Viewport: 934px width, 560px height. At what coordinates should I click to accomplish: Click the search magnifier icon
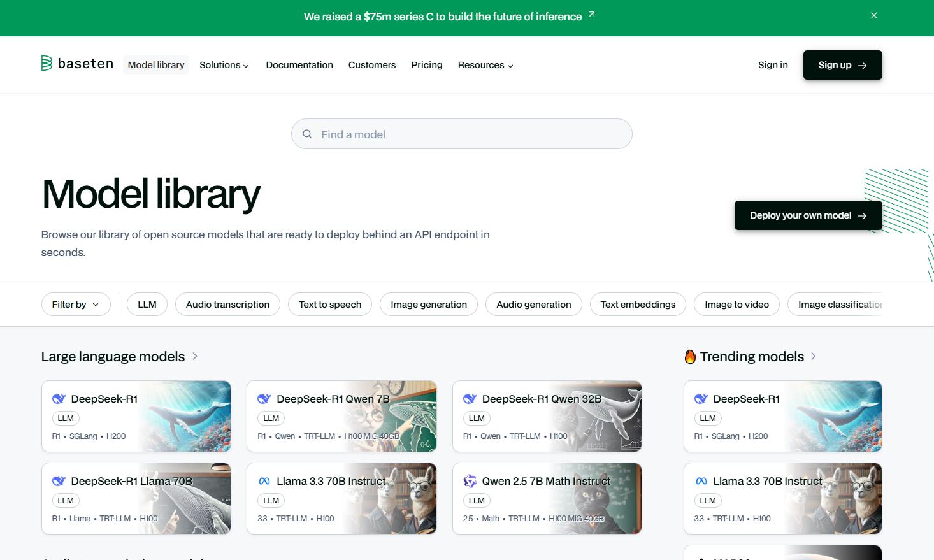coord(307,134)
